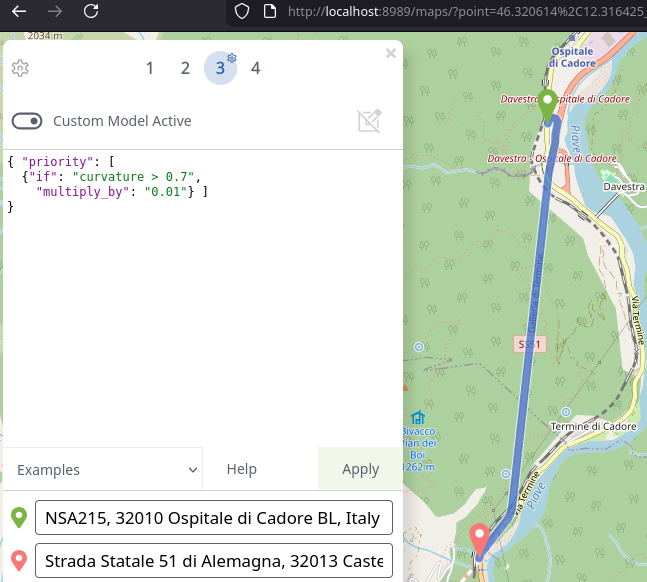Viewport: 647px width, 582px height.
Task: Close the custom model panel with X
Action: click(x=391, y=54)
